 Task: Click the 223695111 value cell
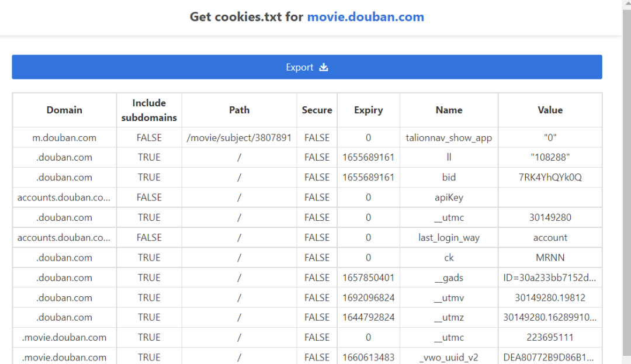(x=550, y=338)
